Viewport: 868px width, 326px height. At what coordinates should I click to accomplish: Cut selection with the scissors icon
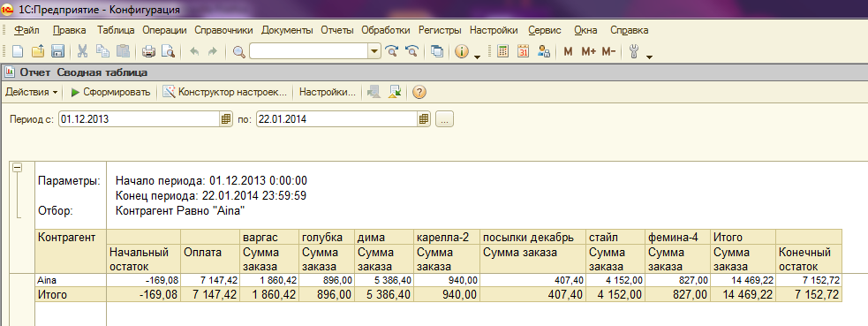[x=82, y=51]
